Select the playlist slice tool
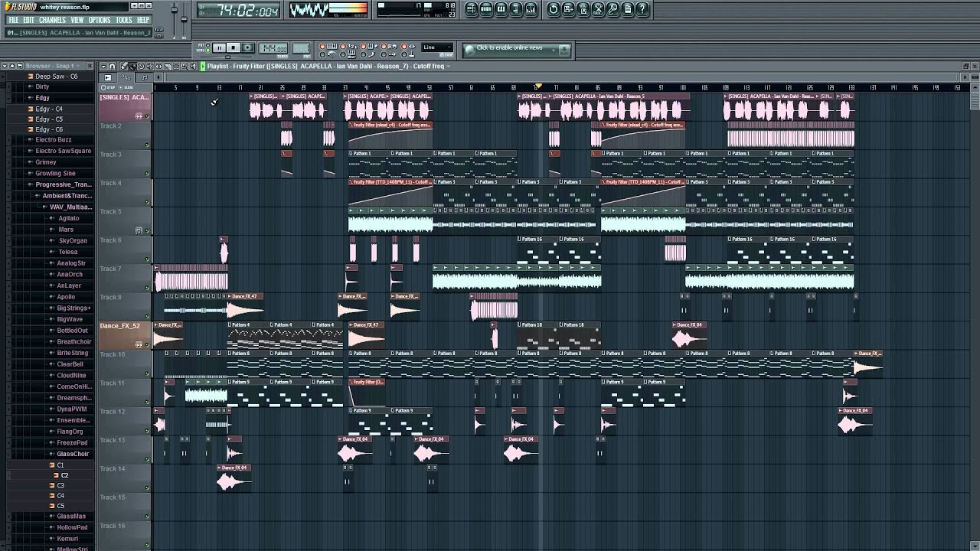 pyautogui.click(x=167, y=66)
